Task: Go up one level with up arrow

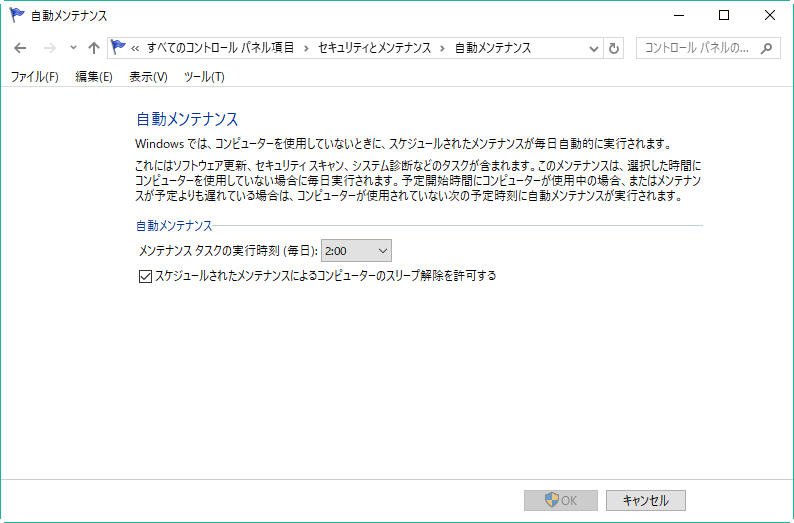Action: click(94, 48)
